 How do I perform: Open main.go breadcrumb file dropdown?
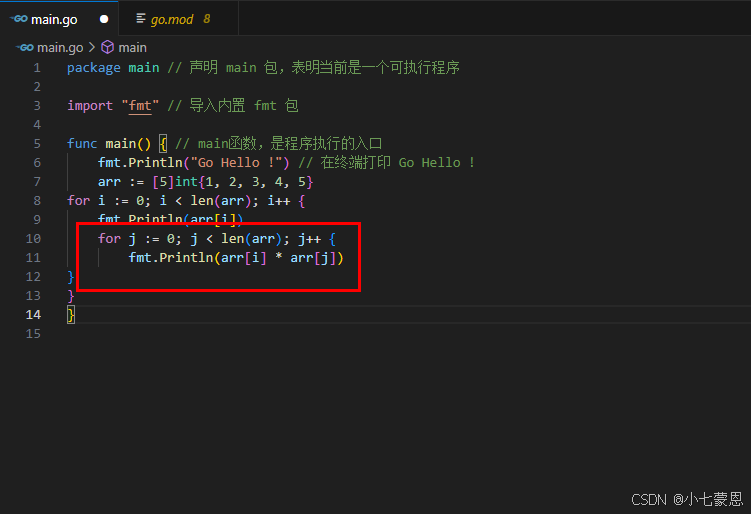[60, 47]
